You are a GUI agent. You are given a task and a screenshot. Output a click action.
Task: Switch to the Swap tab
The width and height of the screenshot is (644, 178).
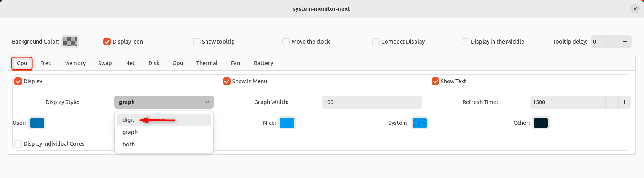point(105,63)
